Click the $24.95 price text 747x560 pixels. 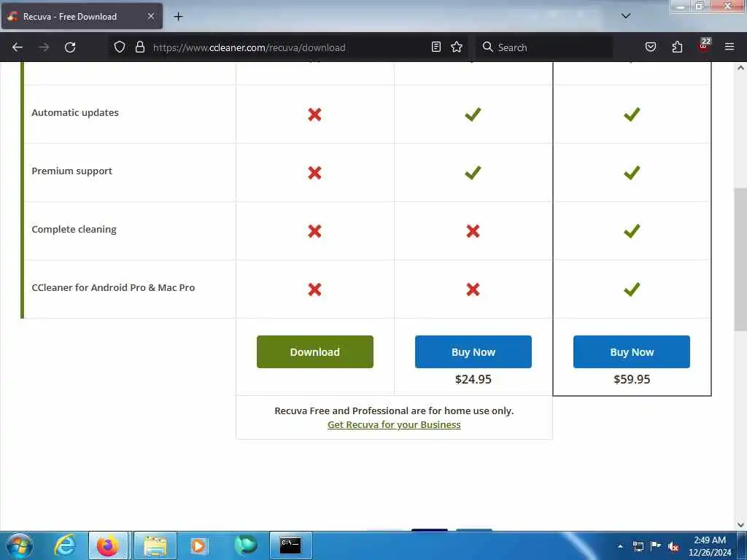(473, 379)
